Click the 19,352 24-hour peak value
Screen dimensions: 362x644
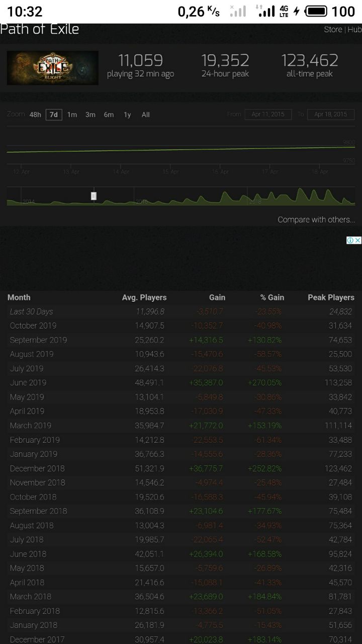pos(225,60)
